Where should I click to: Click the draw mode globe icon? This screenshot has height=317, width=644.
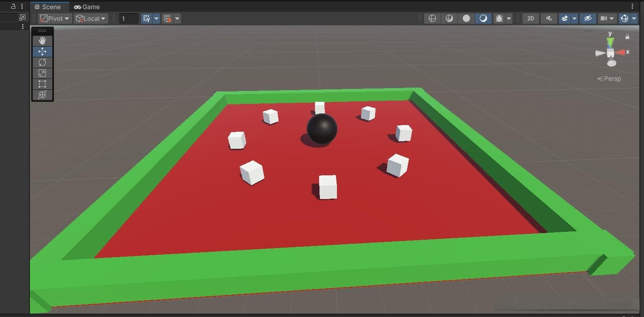pyautogui.click(x=432, y=18)
